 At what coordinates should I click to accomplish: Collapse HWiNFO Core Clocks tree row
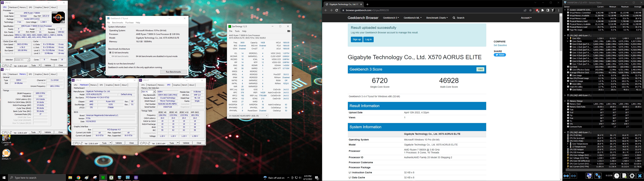[x=568, y=41]
